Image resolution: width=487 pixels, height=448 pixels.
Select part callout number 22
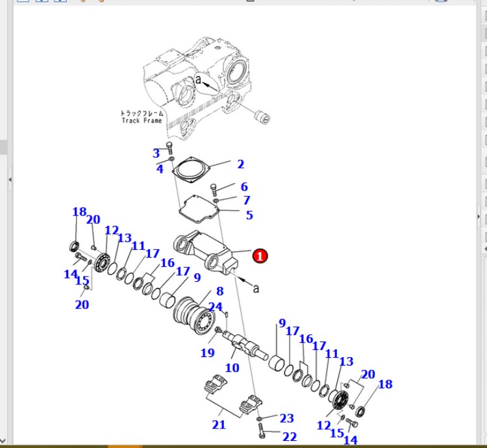(x=289, y=437)
